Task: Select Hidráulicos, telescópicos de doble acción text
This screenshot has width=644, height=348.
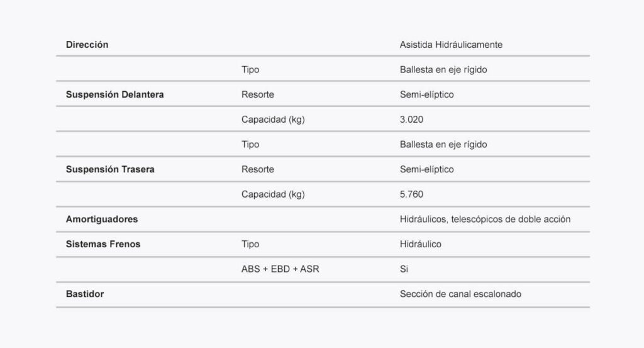Action: [x=485, y=220]
